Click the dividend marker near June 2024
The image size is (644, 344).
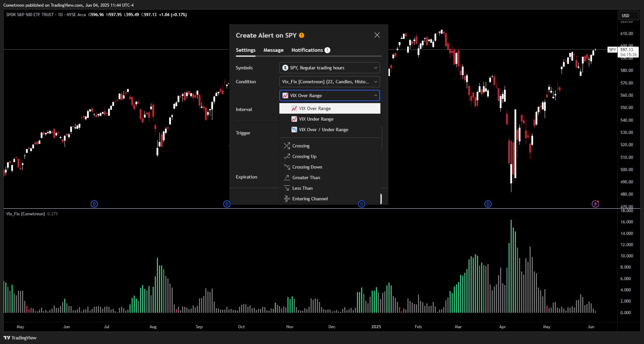click(94, 204)
